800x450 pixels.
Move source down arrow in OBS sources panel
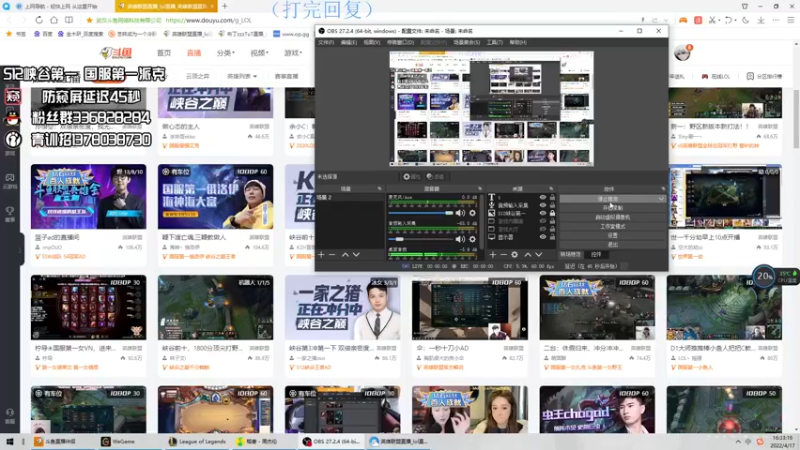pyautogui.click(x=539, y=254)
